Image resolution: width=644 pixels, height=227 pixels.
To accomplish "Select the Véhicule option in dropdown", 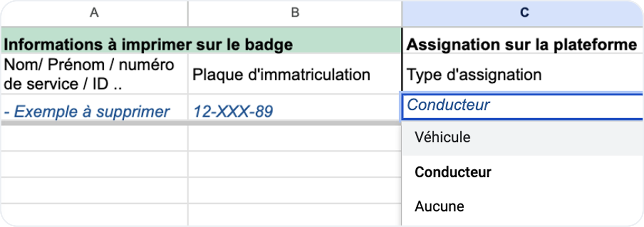I will [x=442, y=137].
